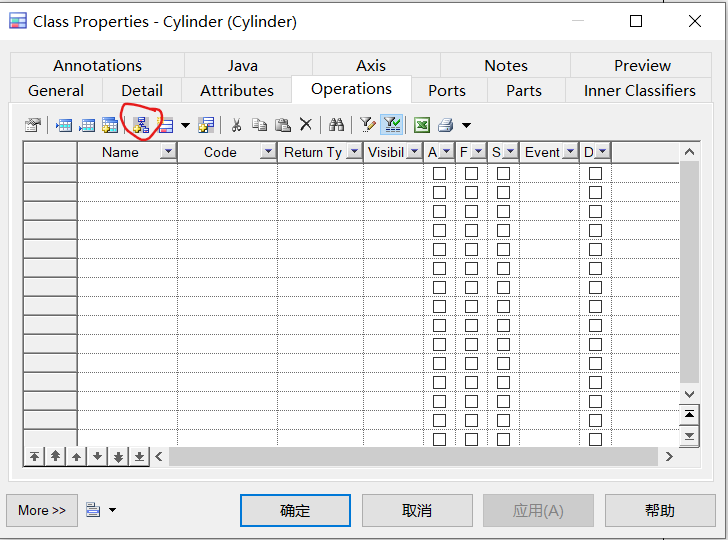Click the 取消 (Cancel) button
The width and height of the screenshot is (728, 540).
(x=417, y=510)
